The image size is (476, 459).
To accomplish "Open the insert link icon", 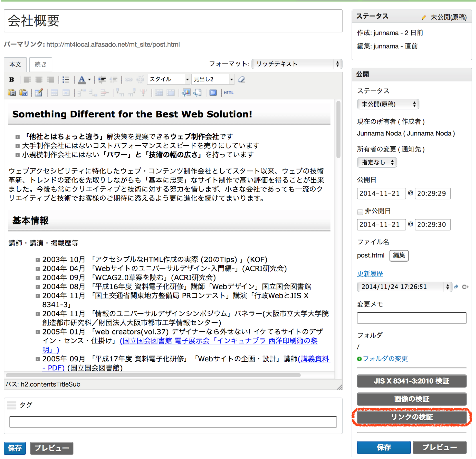I will [129, 80].
